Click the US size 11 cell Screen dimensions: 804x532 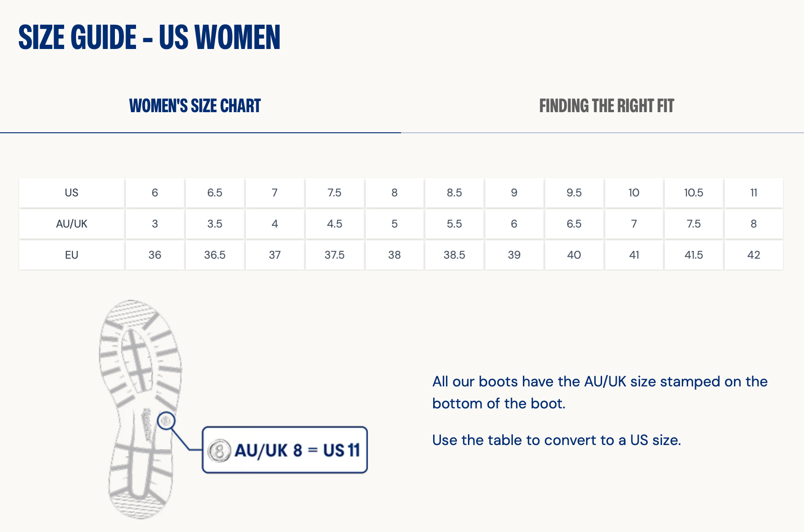coord(753,193)
